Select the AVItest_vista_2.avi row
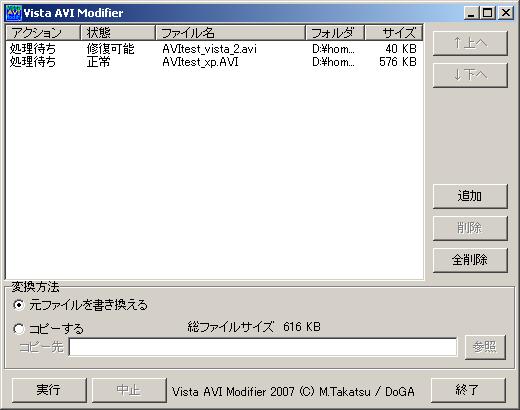This screenshot has width=520, height=410. [214, 49]
